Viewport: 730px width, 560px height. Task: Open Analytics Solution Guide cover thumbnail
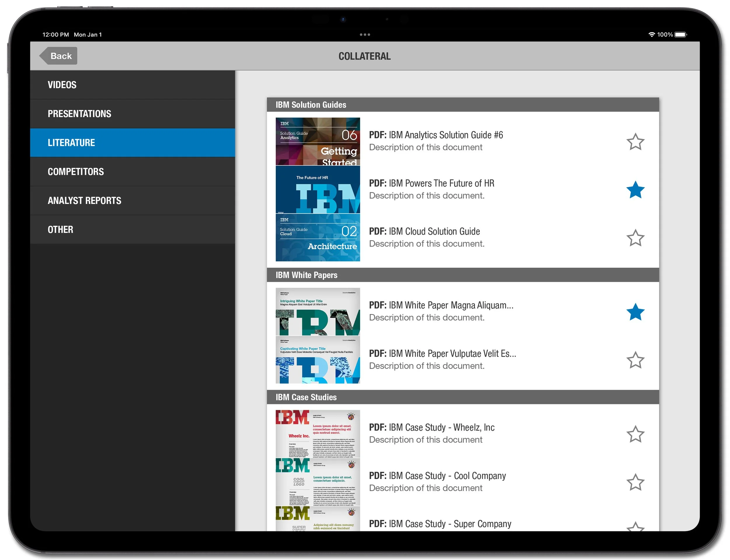(x=317, y=141)
